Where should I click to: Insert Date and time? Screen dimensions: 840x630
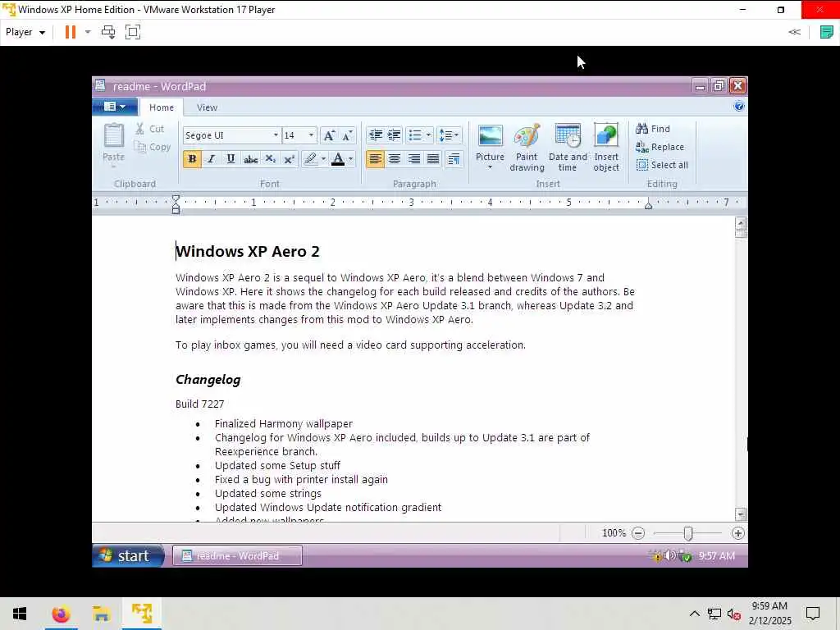coord(568,148)
